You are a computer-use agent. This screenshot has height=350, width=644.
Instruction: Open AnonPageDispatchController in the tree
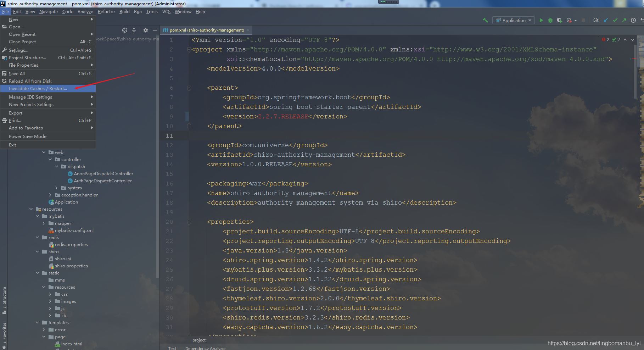click(x=103, y=173)
